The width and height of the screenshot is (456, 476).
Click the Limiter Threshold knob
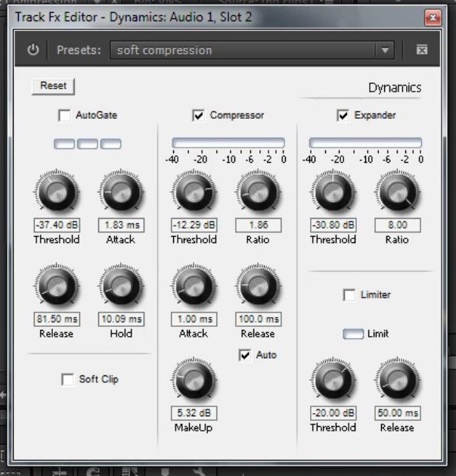pos(333,379)
